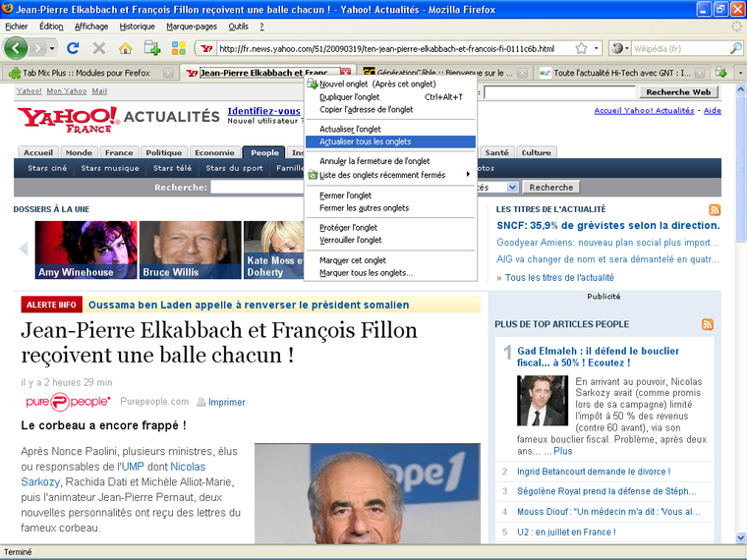Image resolution: width=747 pixels, height=560 pixels.
Task: Open the Outils menu
Action: (x=238, y=27)
